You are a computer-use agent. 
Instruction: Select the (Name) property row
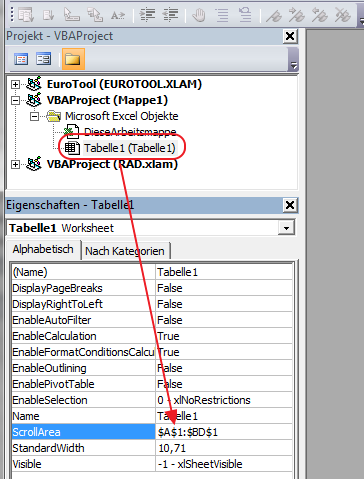[83, 272]
